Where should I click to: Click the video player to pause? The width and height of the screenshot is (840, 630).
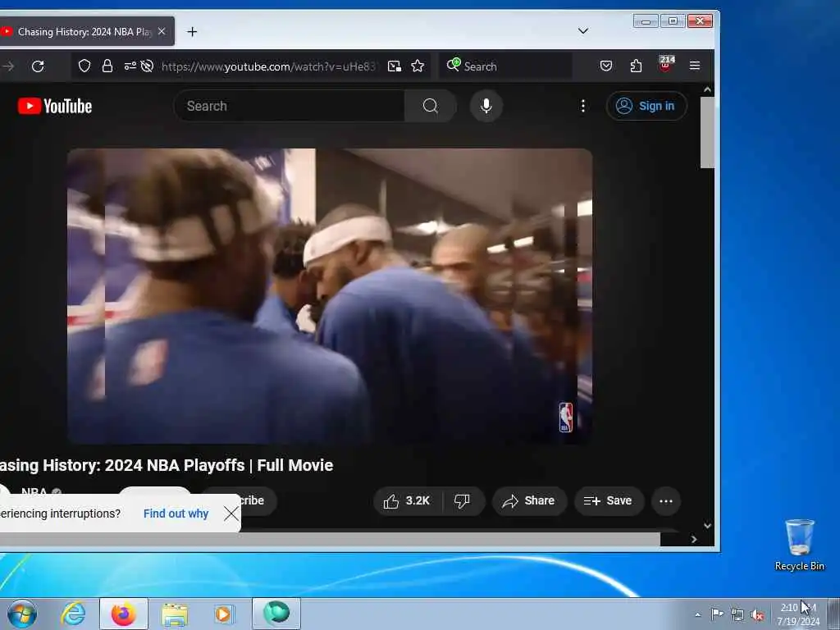(330, 296)
